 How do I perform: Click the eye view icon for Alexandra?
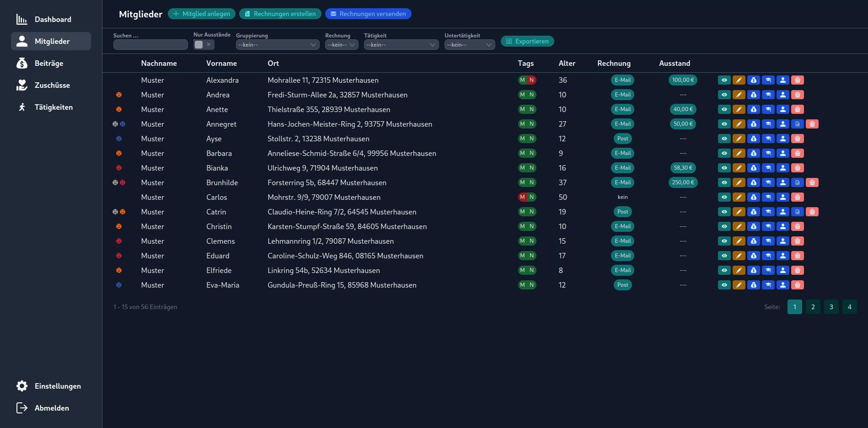(724, 80)
